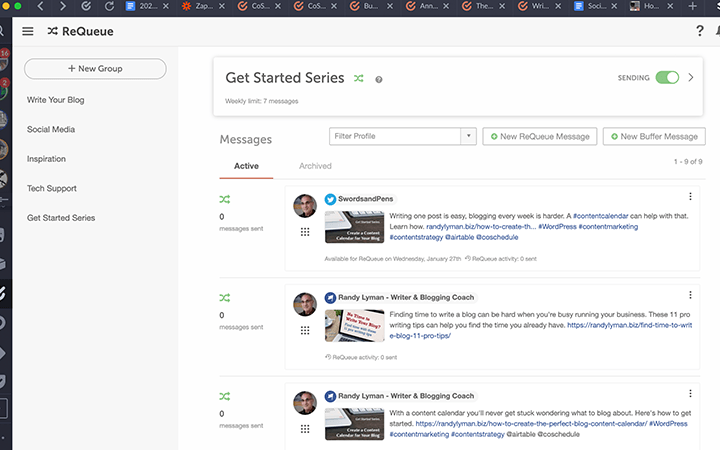720x450 pixels.
Task: Click shuffle icon left of 'With a content calendar' message
Action: (225, 396)
